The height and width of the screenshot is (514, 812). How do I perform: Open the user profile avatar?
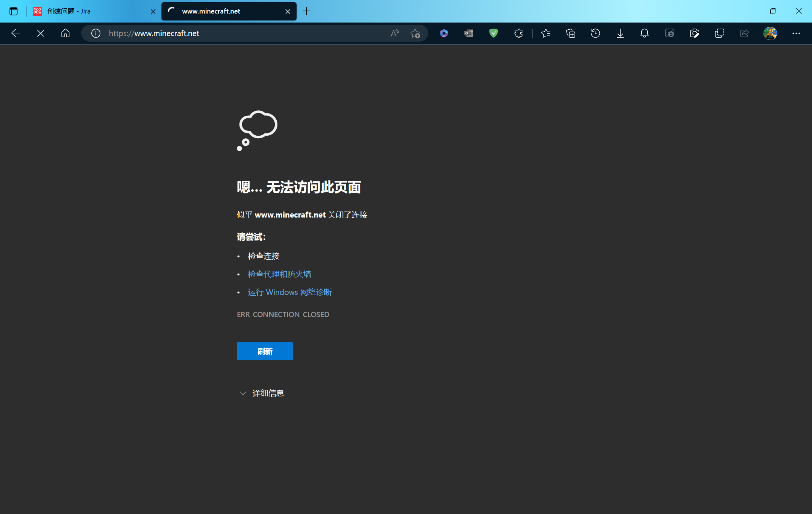(x=770, y=33)
